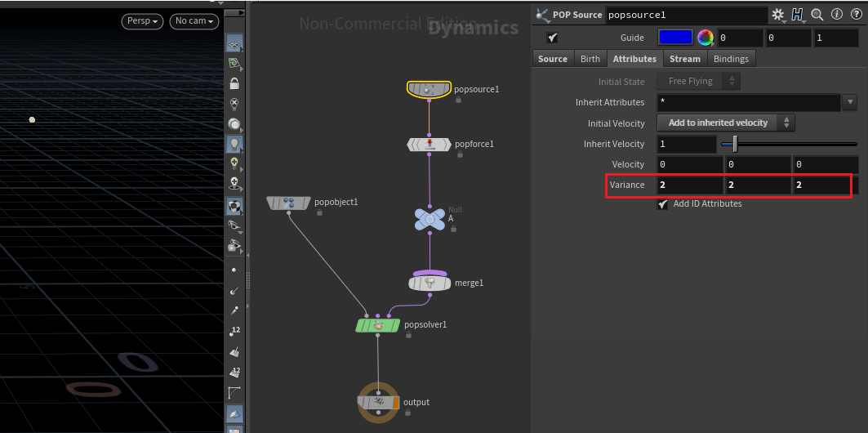Open the Inherit Attributes arrow menu
Screen dimensions: 868x433
pos(849,102)
